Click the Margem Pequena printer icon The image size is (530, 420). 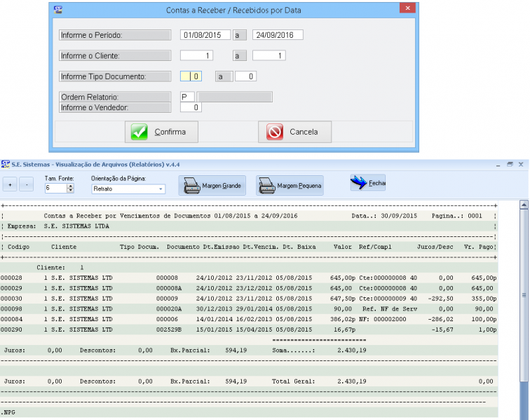(x=266, y=186)
